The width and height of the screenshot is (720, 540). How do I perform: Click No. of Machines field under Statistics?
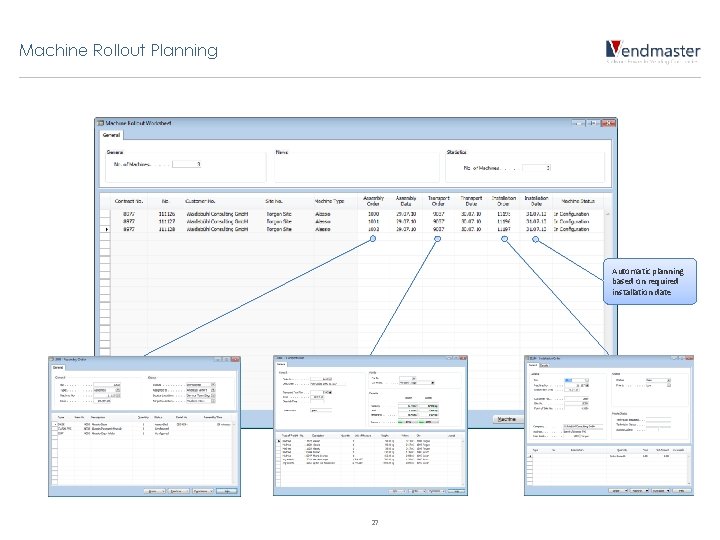coord(536,168)
